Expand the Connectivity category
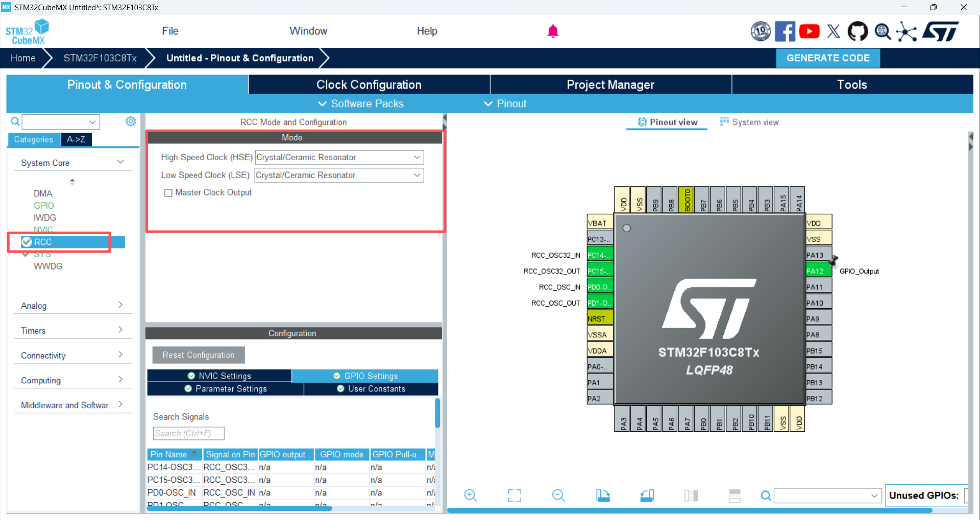The width and height of the screenshot is (980, 520). [x=72, y=355]
